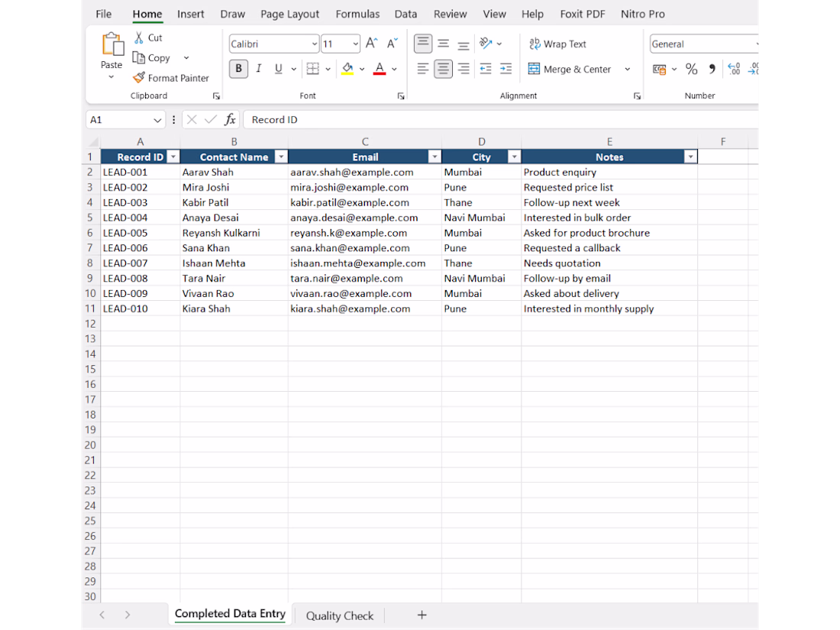The width and height of the screenshot is (840, 630).
Task: Click the Orientation text angle icon
Action: click(x=486, y=44)
